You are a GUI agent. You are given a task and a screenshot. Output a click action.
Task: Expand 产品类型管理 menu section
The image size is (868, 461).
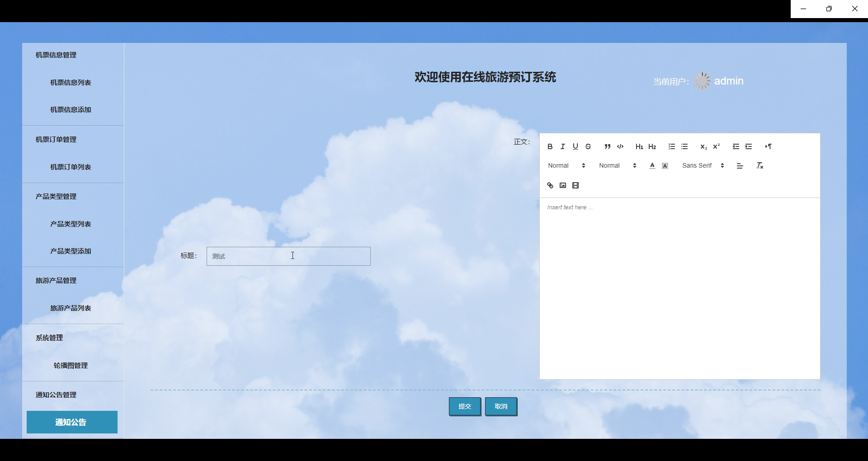tap(56, 197)
